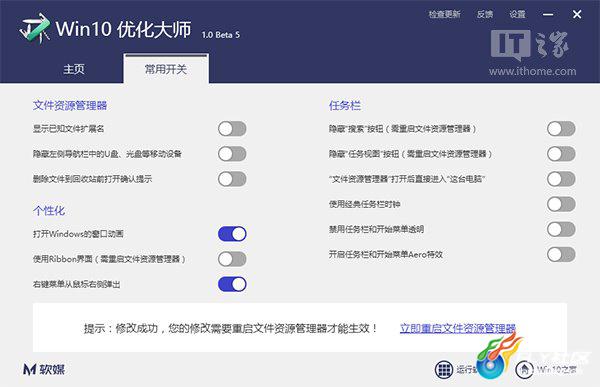Screen dimensions: 600x387
Task: Click the 任务栏 section heading
Action: (x=345, y=106)
